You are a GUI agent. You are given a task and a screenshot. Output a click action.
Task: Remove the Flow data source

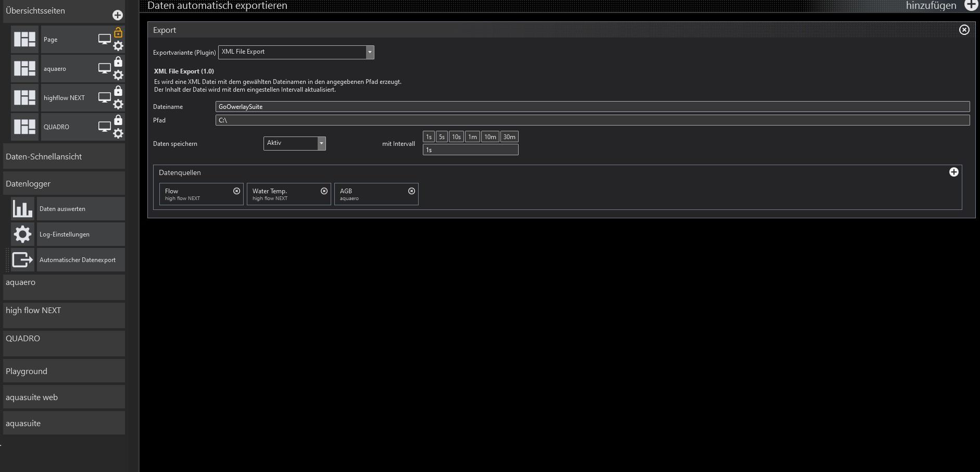[236, 191]
